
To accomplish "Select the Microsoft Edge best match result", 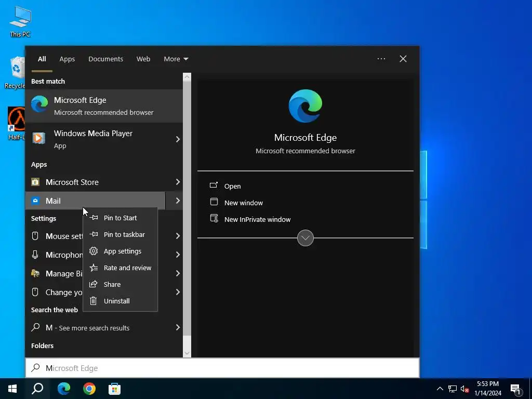I will click(104, 106).
